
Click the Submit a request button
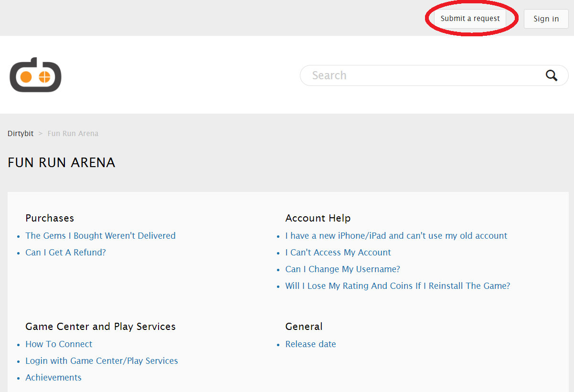click(x=470, y=19)
